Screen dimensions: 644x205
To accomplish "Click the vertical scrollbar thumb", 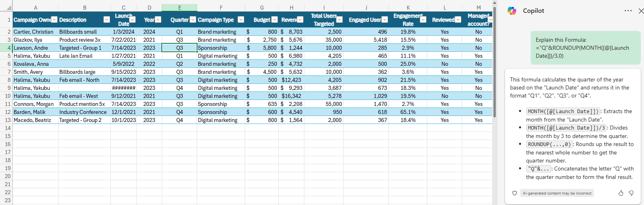I will coord(495,62).
